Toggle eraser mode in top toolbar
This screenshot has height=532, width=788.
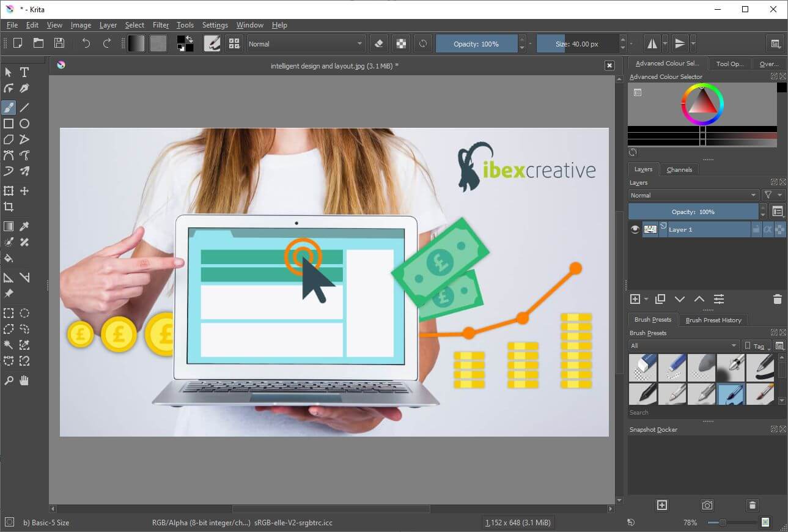click(378, 43)
